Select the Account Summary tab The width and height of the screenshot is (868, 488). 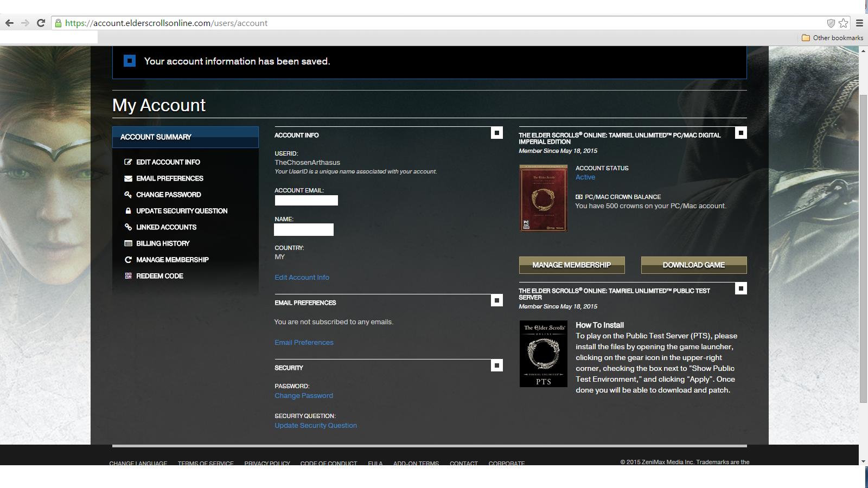(x=186, y=137)
